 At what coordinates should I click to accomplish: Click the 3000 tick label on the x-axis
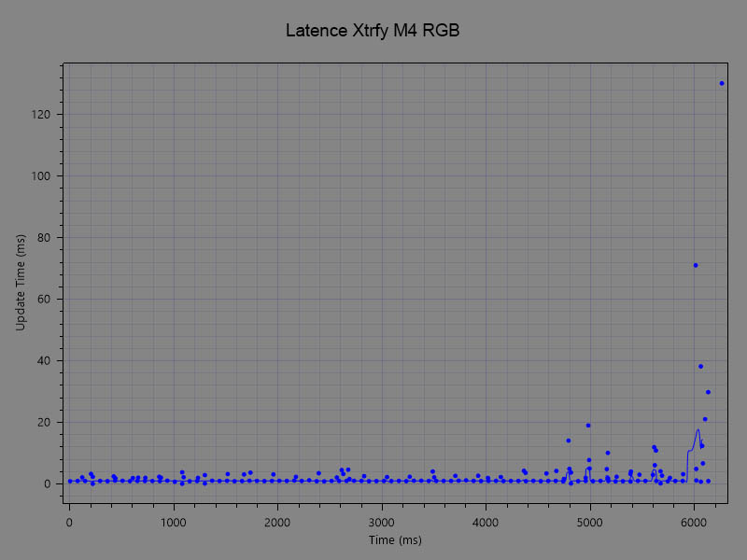click(x=382, y=523)
